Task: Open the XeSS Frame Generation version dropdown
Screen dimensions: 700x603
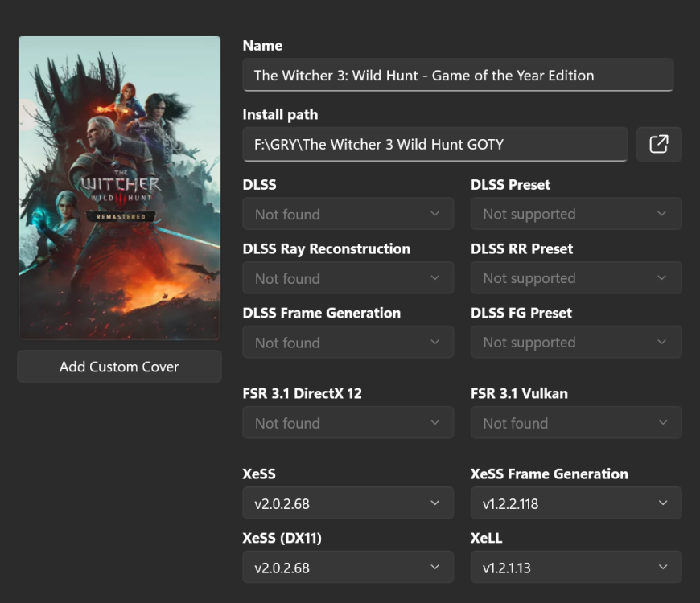Action: (x=576, y=503)
